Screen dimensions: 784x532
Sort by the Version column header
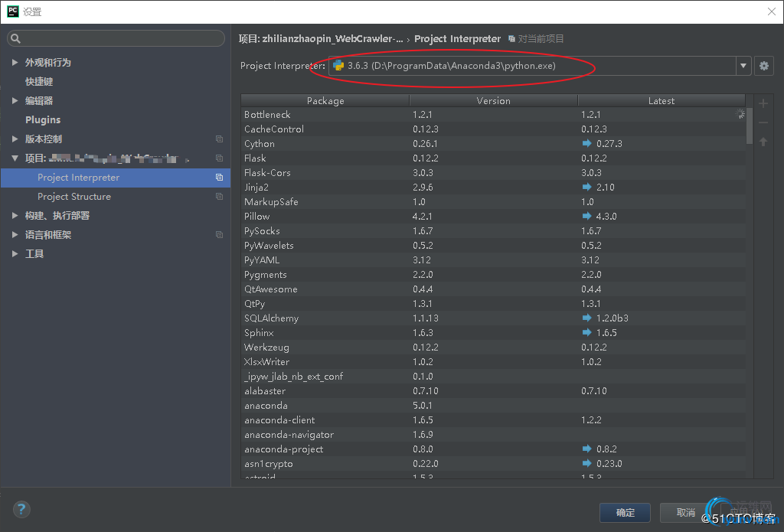pos(494,100)
